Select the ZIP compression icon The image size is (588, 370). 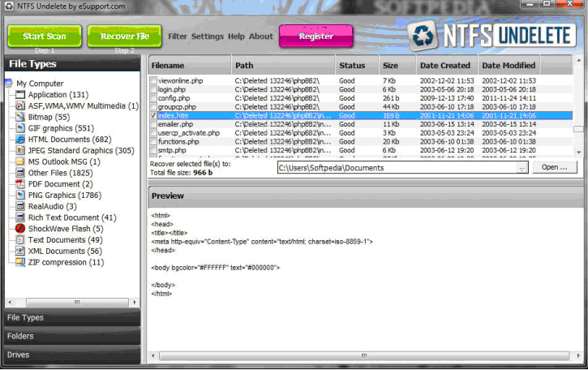click(x=20, y=262)
